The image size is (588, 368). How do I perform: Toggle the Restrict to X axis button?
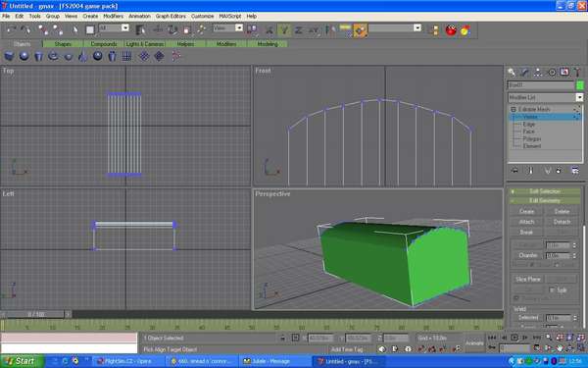(x=269, y=29)
